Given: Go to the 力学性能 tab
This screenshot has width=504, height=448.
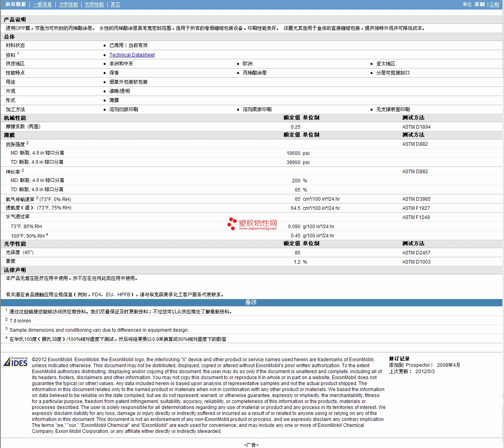Looking at the screenshot, I should tap(68, 4).
